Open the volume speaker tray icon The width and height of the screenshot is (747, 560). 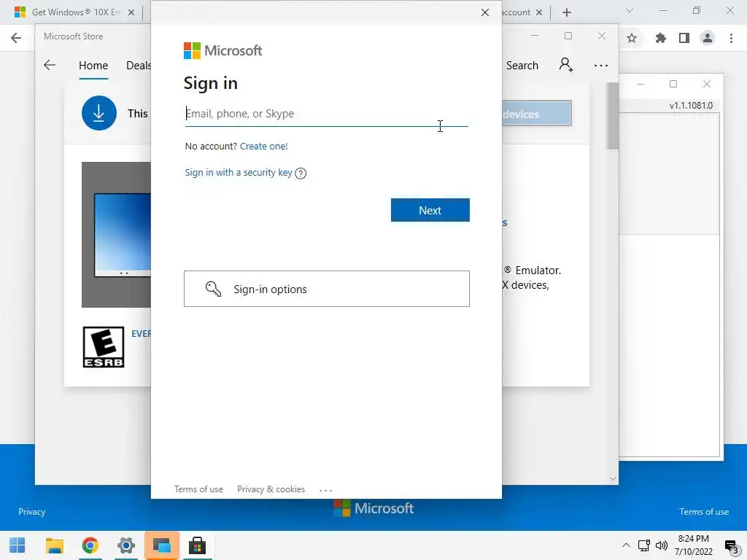pos(661,545)
